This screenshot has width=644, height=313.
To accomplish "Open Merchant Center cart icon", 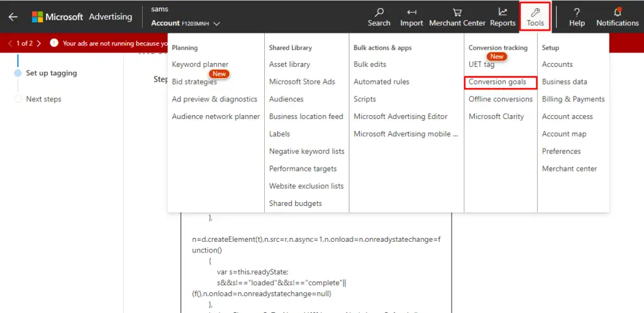I will pyautogui.click(x=457, y=13).
